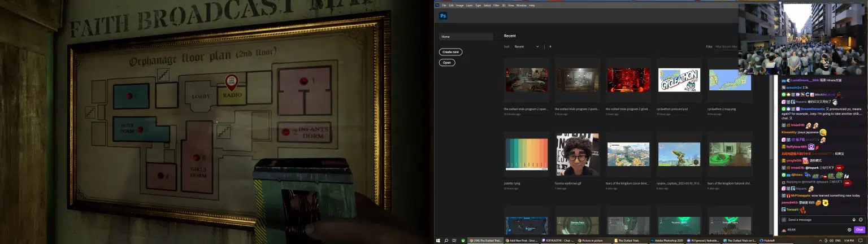Click LOBBY room on orphanage floor plan
The width and height of the screenshot is (868, 244).
(x=201, y=96)
